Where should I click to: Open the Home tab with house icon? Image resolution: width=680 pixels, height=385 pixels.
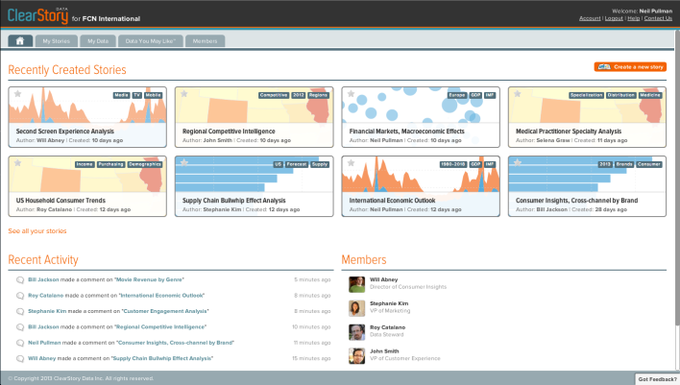tap(20, 41)
